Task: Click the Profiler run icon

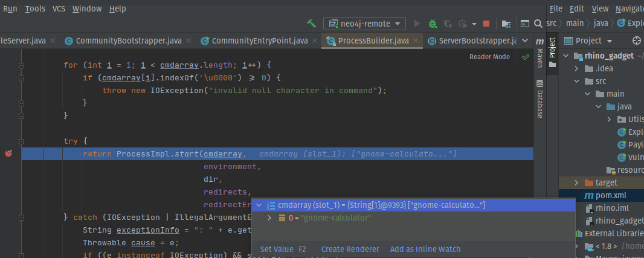Action: 463,24
